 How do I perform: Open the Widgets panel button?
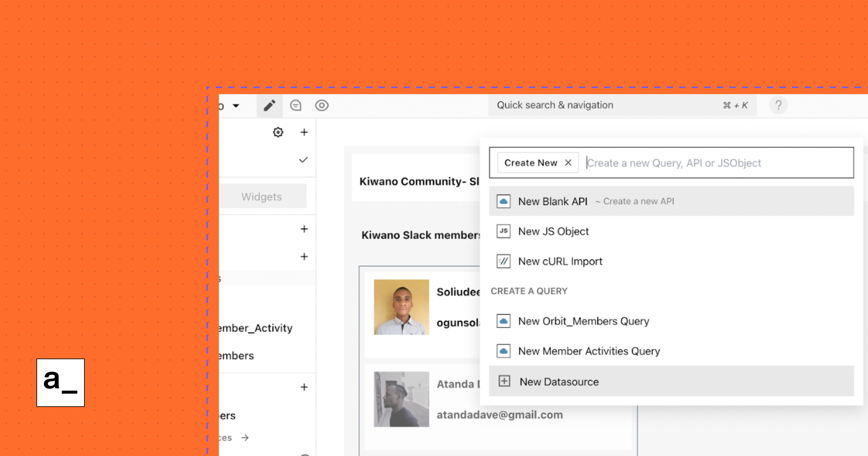[261, 196]
